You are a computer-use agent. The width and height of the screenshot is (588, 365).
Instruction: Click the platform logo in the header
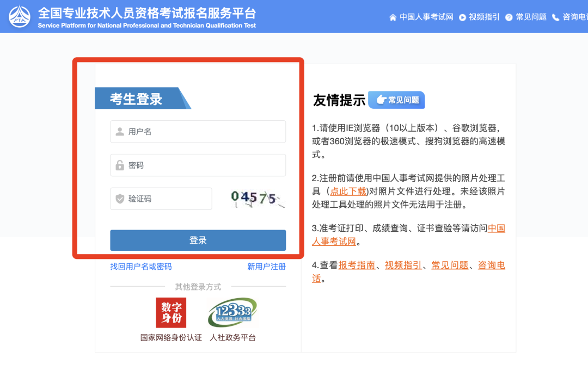20,16
